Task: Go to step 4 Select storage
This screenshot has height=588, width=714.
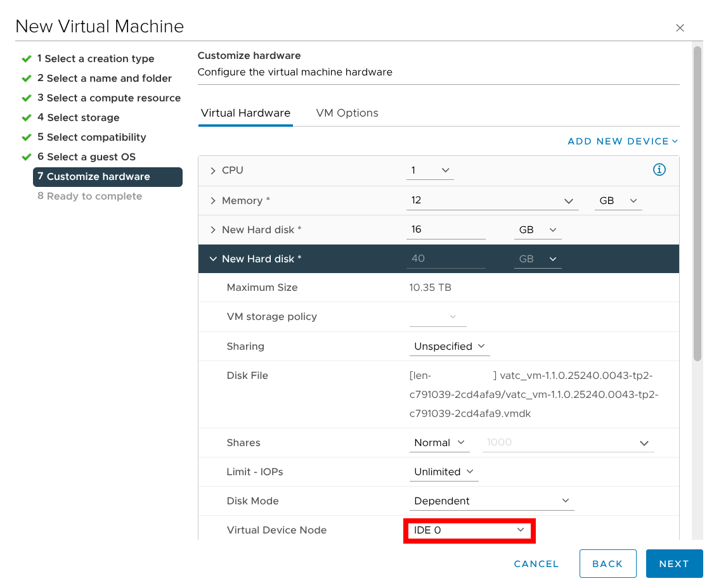Action: 82,118
